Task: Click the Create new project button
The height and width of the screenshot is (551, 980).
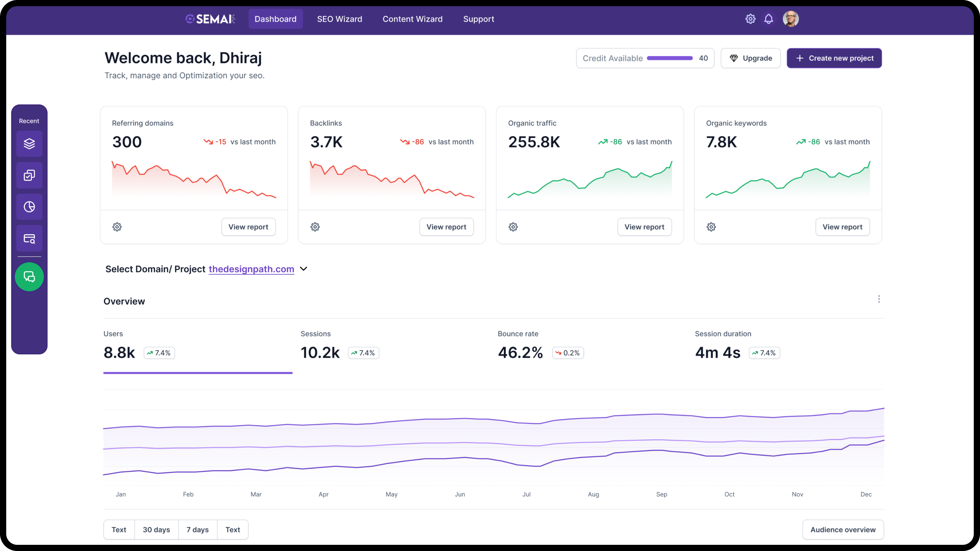Action: tap(834, 58)
